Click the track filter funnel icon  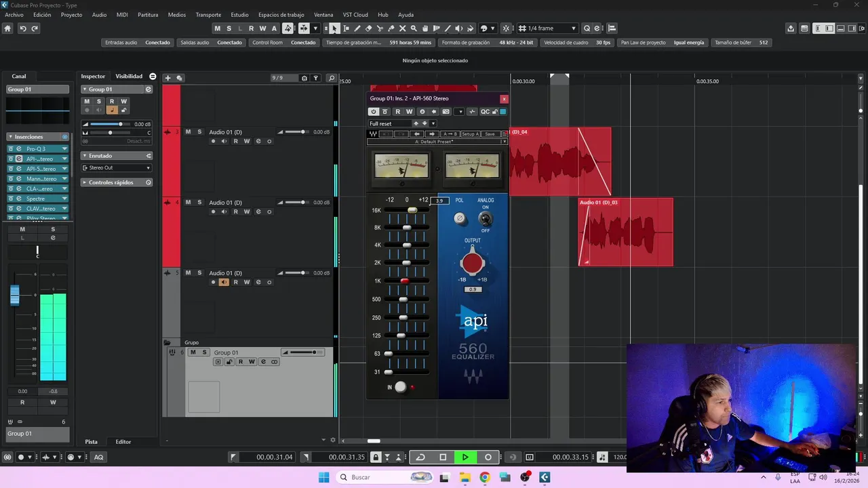coord(316,78)
